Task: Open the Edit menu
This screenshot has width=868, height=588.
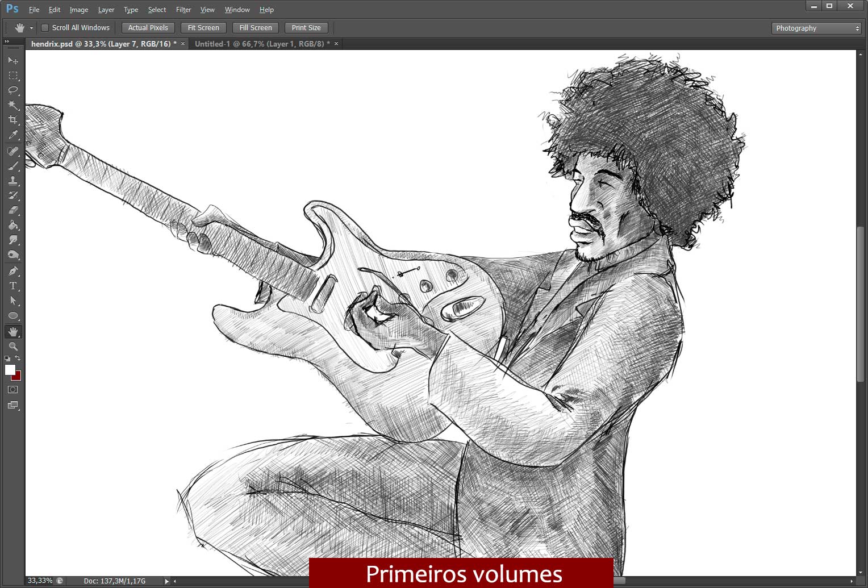Action: tap(55, 10)
